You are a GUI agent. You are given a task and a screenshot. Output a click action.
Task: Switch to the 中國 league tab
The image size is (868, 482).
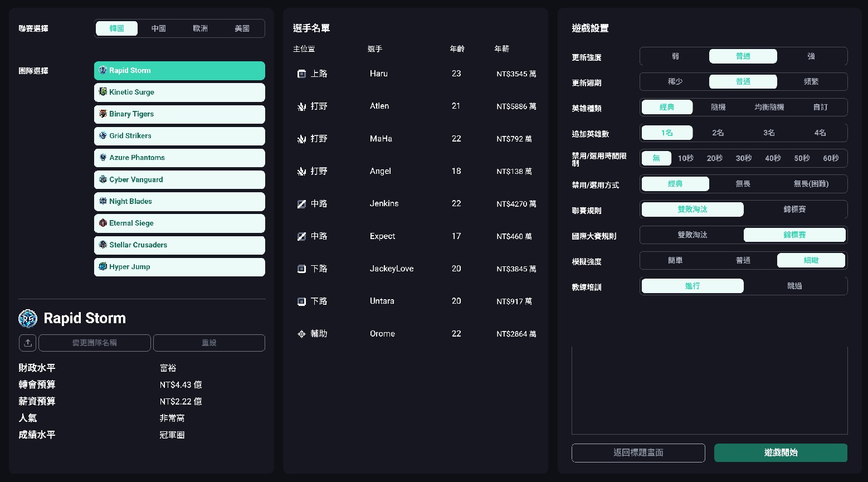coord(159,28)
